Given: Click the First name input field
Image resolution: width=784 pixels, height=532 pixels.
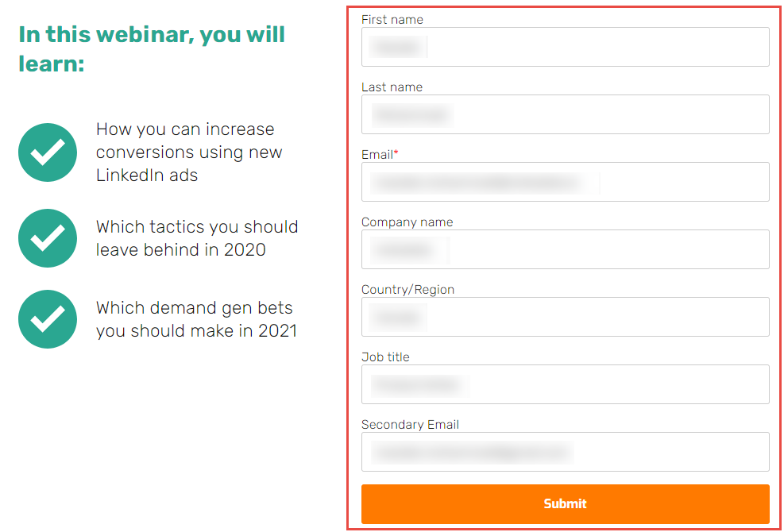Looking at the screenshot, I should point(565,47).
